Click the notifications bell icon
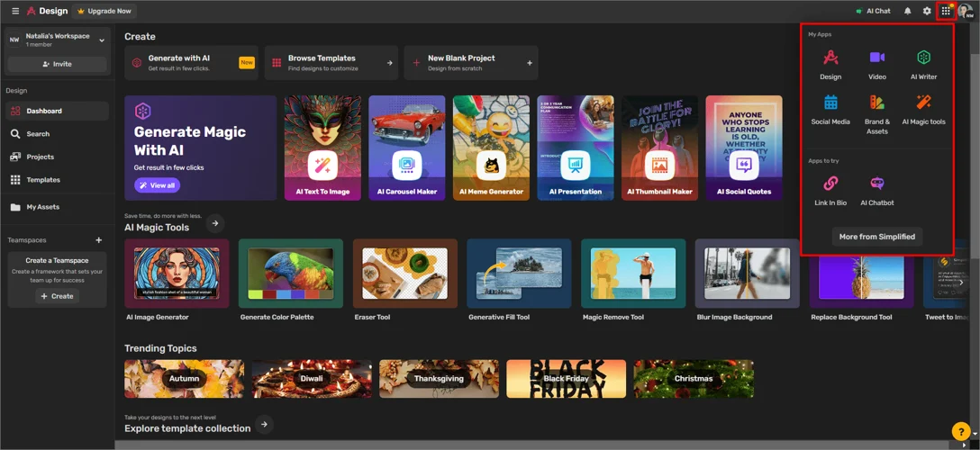The image size is (980, 450). click(907, 12)
